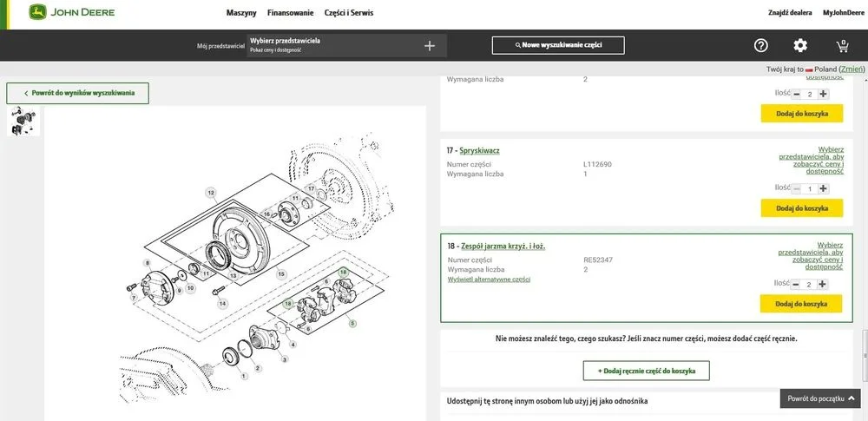Select callout 3 in the diagram
Image resolution: width=868 pixels, height=421 pixels.
click(285, 359)
